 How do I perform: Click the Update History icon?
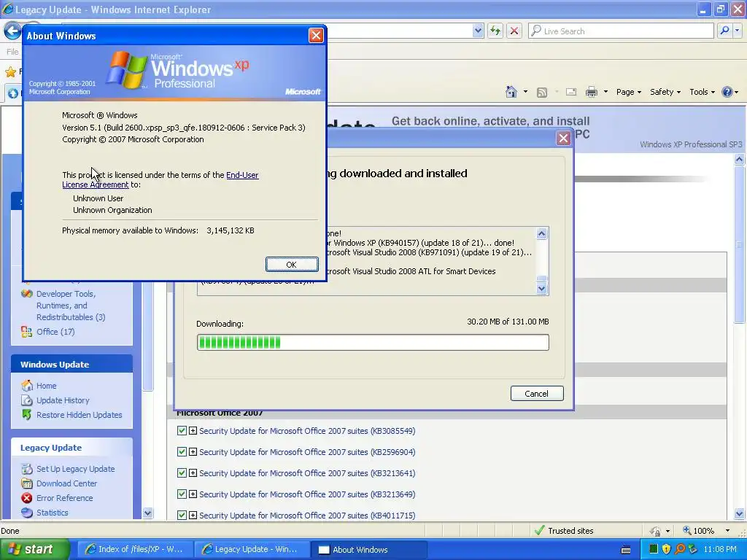[27, 400]
